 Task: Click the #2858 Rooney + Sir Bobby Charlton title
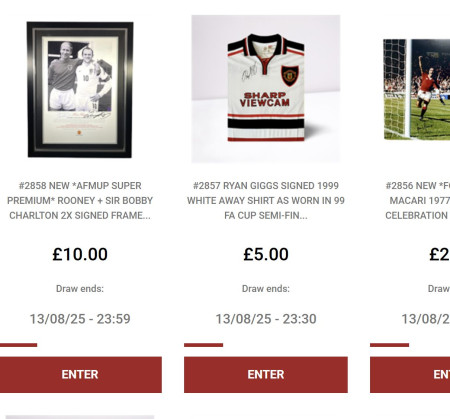80,201
